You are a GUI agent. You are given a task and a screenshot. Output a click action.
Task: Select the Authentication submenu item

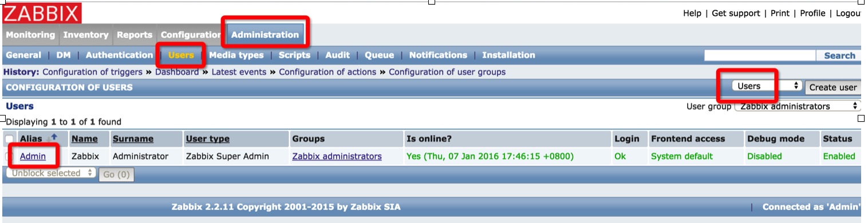[x=119, y=55]
